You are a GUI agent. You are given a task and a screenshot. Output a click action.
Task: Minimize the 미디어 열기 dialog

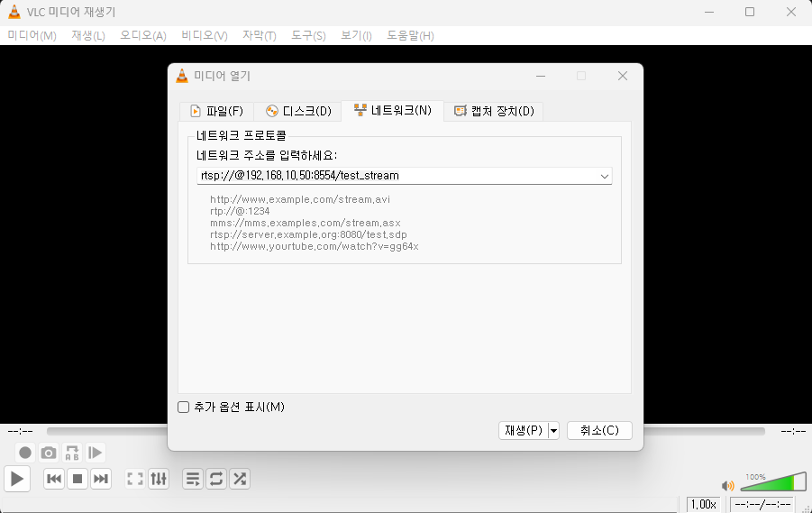coord(541,76)
